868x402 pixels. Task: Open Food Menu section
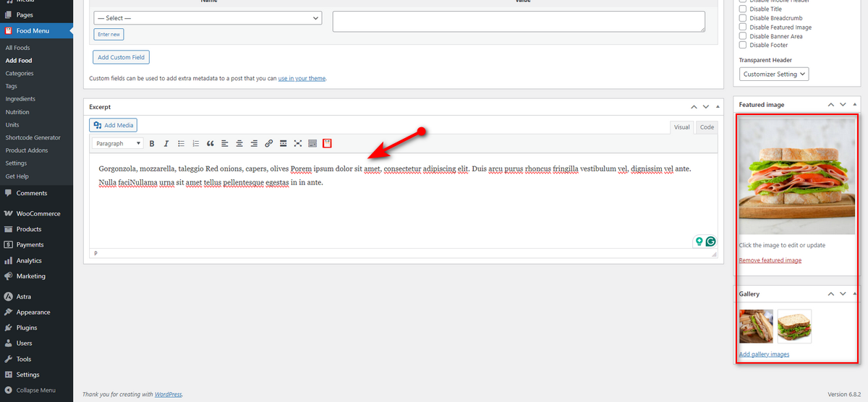pyautogui.click(x=36, y=31)
